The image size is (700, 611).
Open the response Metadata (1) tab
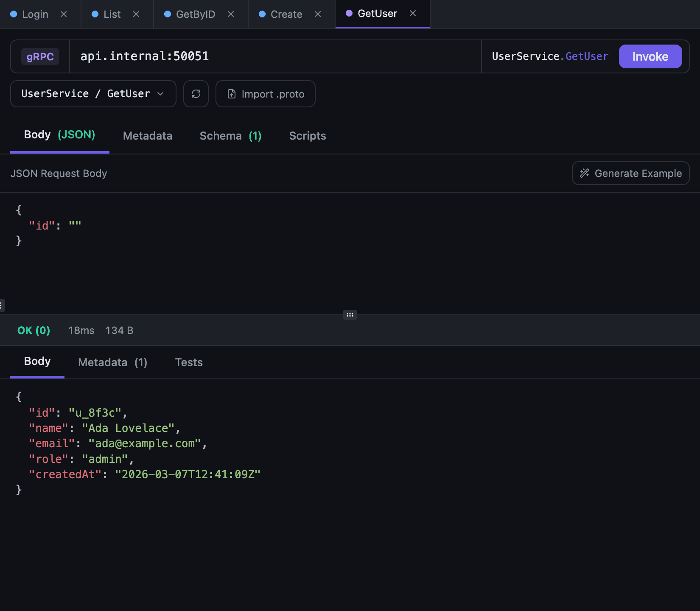click(113, 362)
